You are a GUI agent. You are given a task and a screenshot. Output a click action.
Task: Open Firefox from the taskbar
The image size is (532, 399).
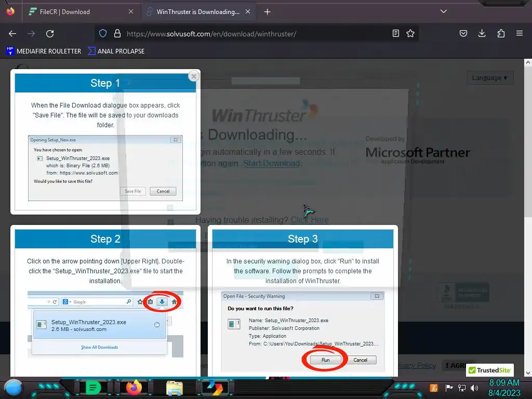(x=134, y=388)
